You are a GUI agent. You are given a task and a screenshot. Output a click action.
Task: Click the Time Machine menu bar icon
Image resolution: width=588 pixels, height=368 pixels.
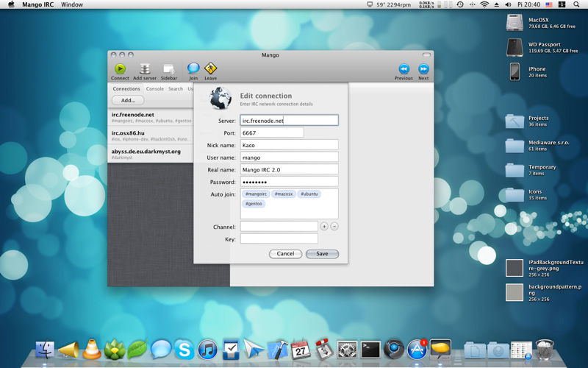coord(460,4)
